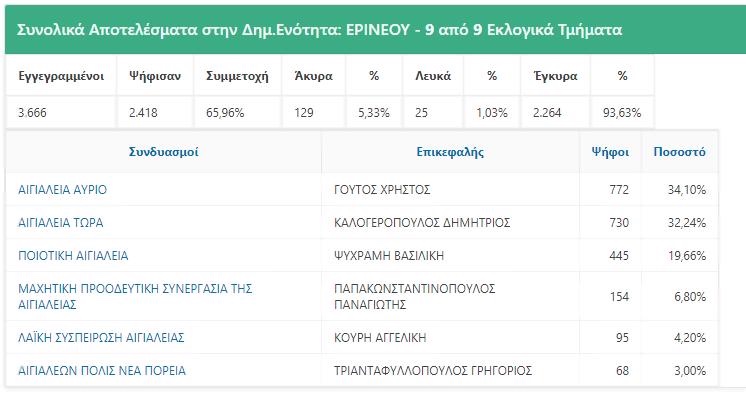
Task: Click the Ψήφοι column header
Action: 610,152
